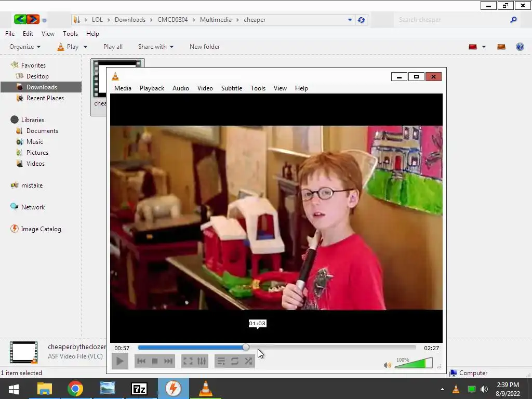Open Explorer Tools menu
The height and width of the screenshot is (399, 532).
click(70, 34)
